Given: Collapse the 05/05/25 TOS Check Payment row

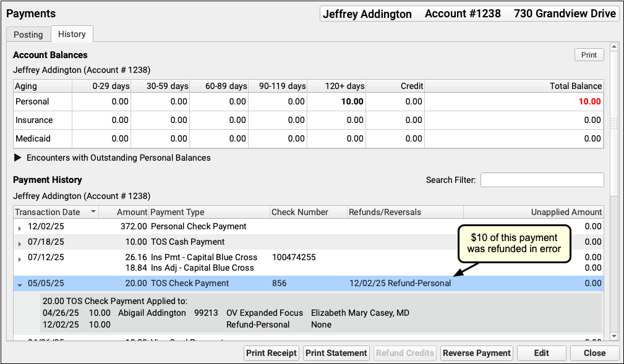Looking at the screenshot, I should point(20,284).
